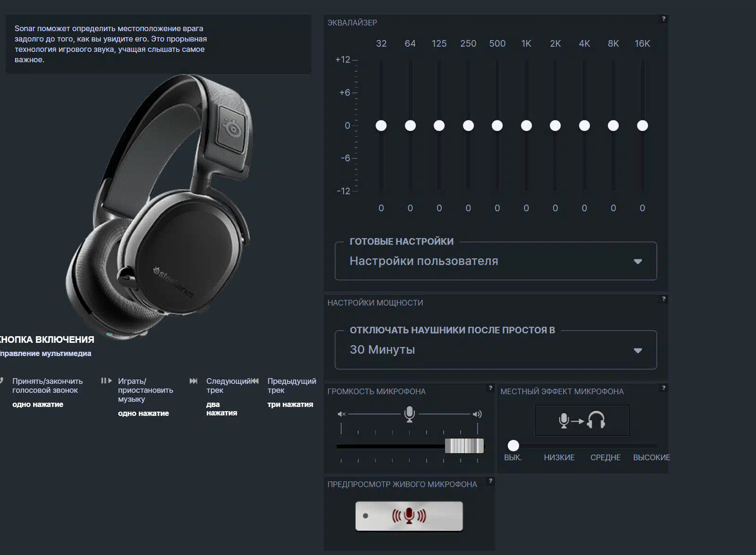Click help icon for live microphone preview
756x555 pixels.
(490, 481)
